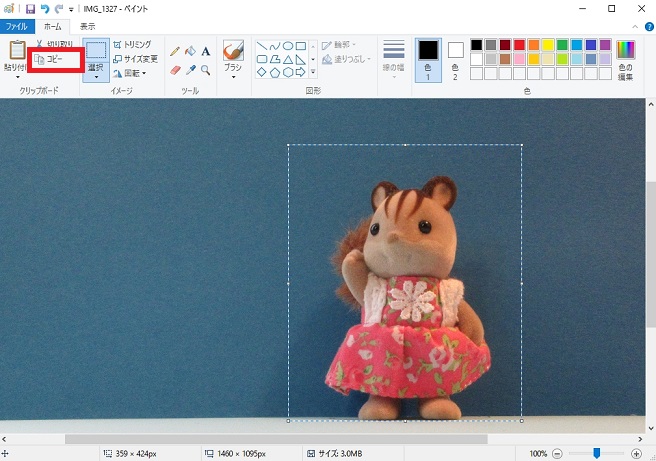Select the Rectangle shape

click(x=301, y=46)
